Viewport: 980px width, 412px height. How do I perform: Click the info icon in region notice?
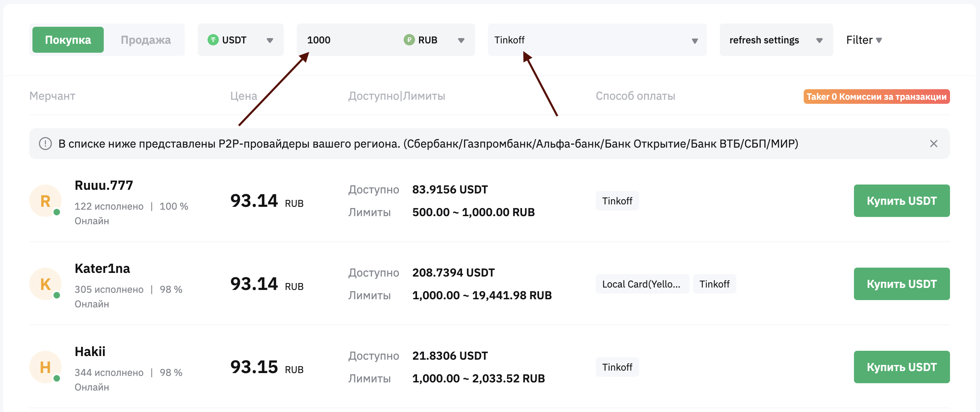pos(45,144)
